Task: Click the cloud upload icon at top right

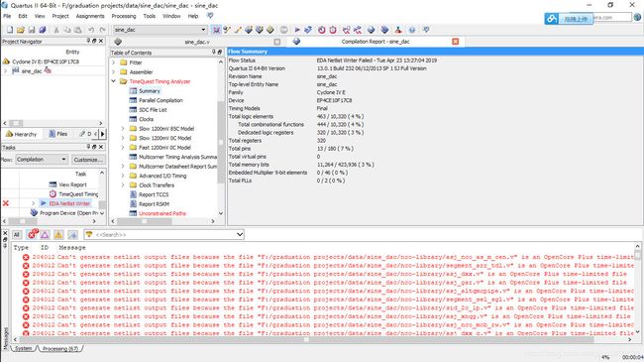Action: click(552, 19)
